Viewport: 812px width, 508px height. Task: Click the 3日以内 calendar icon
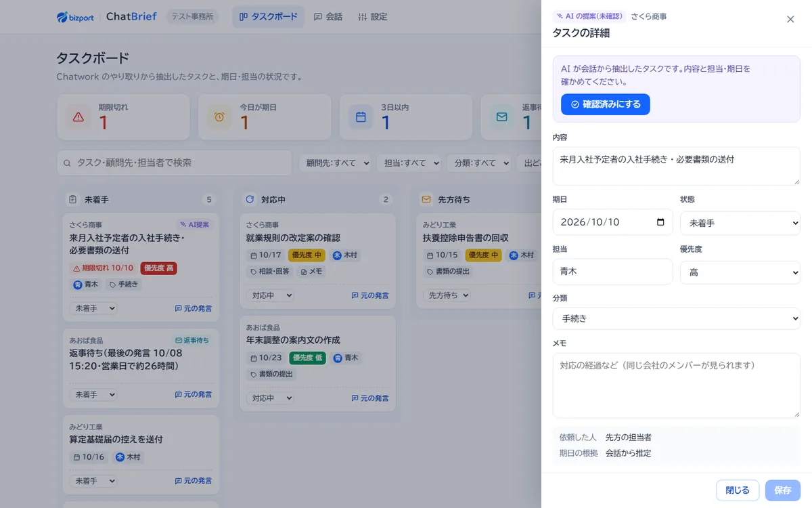(x=361, y=117)
